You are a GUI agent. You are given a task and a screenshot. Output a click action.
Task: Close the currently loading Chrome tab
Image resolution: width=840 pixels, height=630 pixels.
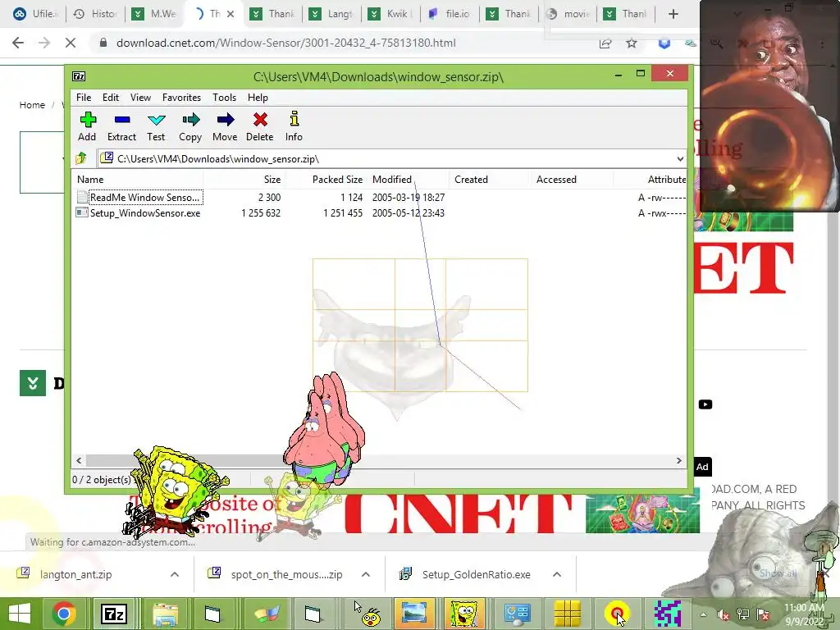click(231, 14)
